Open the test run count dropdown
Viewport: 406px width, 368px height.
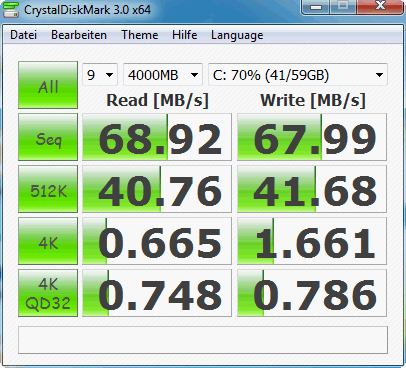pos(100,75)
